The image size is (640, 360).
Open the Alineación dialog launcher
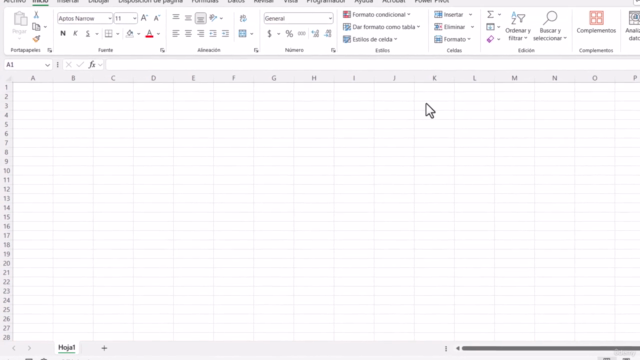[256, 50]
